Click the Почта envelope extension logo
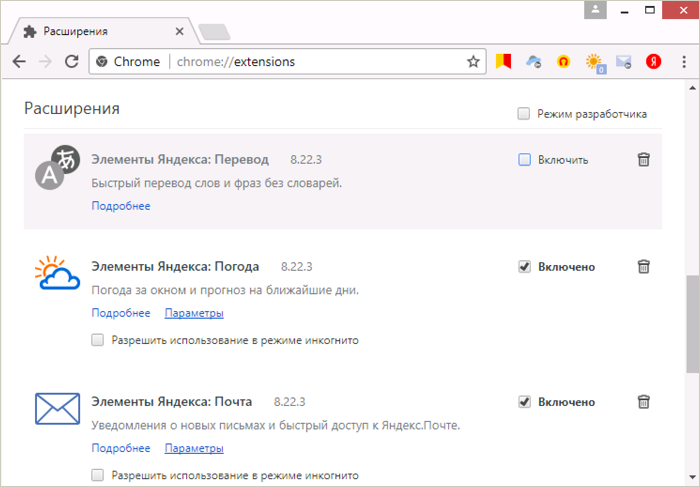The width and height of the screenshot is (700, 487). (x=58, y=408)
